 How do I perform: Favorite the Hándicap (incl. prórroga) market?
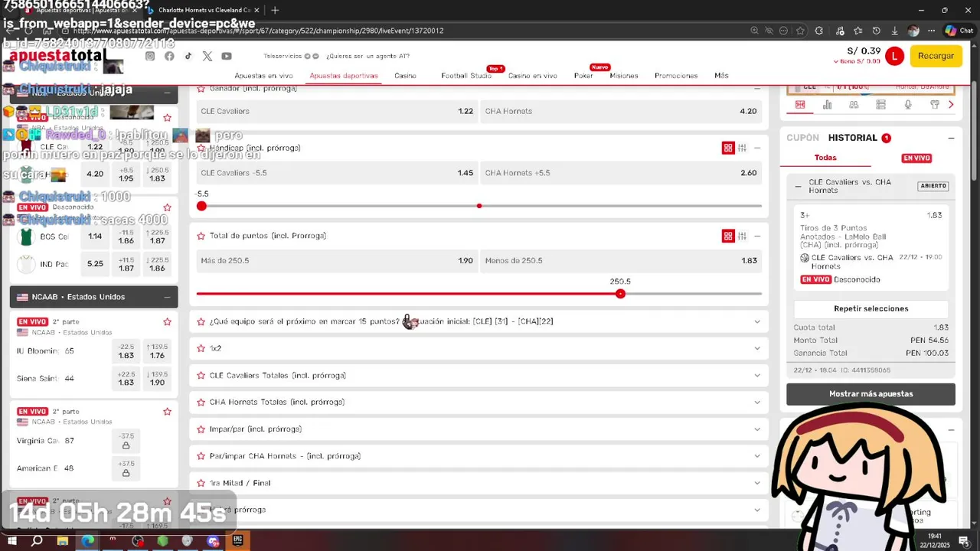coord(201,148)
